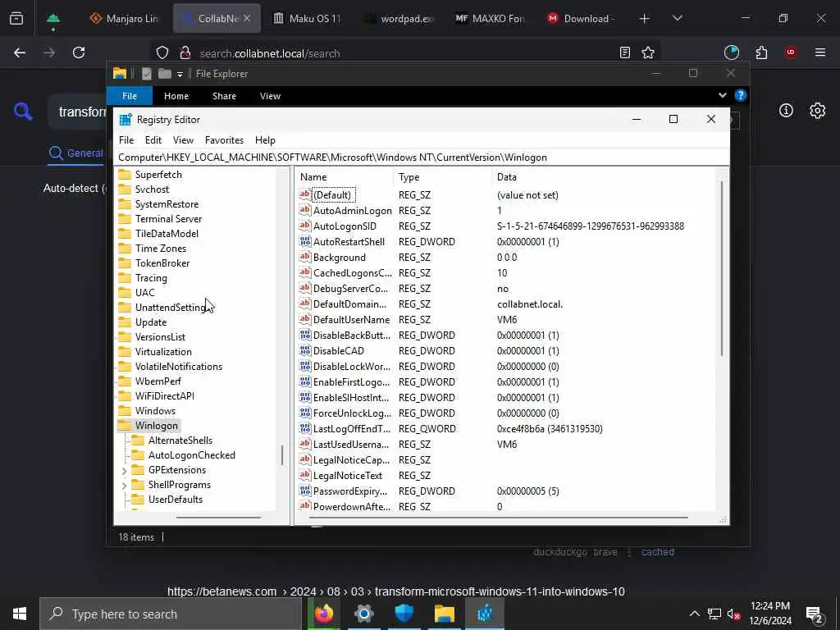Click the muted volume tray icon
The width and height of the screenshot is (840, 630).
[x=734, y=614]
